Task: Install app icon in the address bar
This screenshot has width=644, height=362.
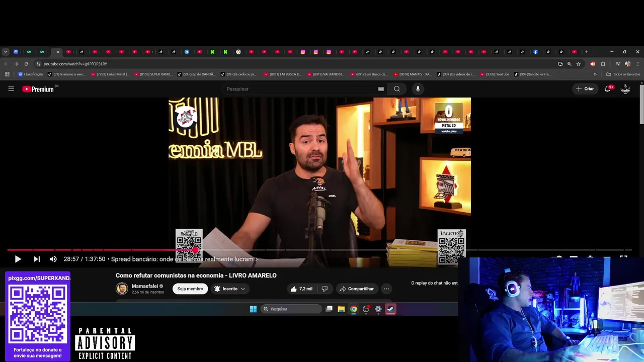Action: 560,64
